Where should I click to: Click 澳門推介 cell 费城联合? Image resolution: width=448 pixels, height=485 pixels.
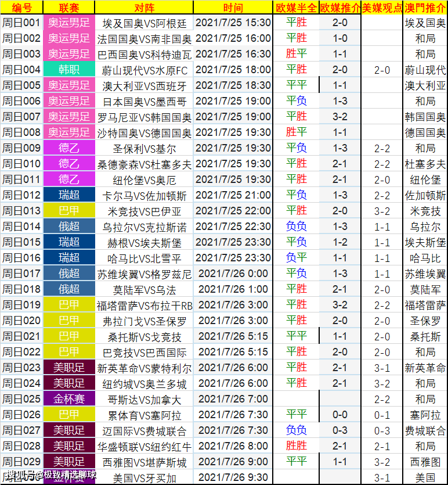pos(425,430)
